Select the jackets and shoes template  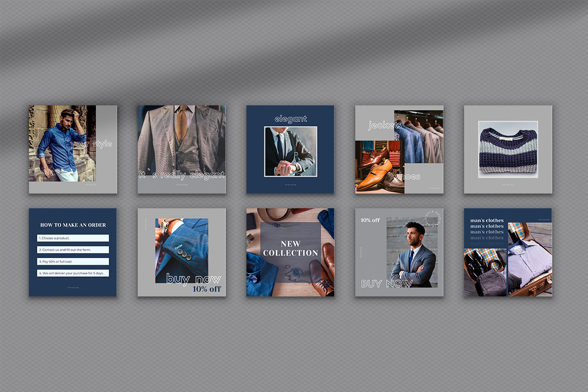[399, 149]
